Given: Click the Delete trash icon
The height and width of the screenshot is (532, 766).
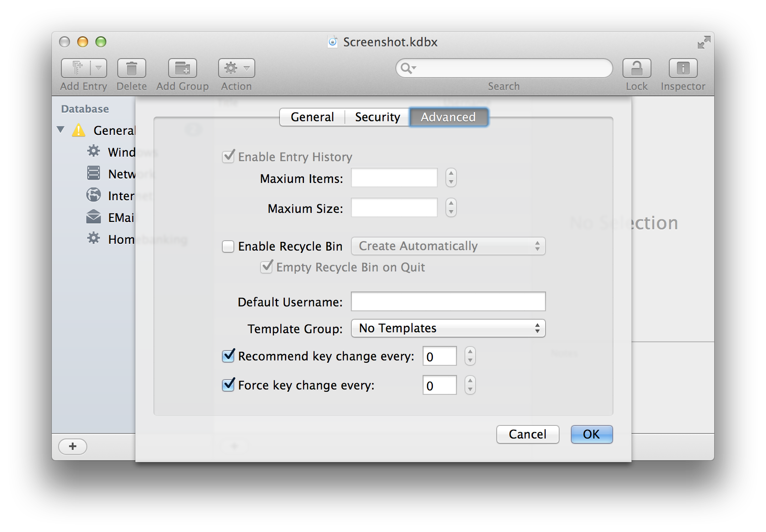Looking at the screenshot, I should pyautogui.click(x=132, y=68).
